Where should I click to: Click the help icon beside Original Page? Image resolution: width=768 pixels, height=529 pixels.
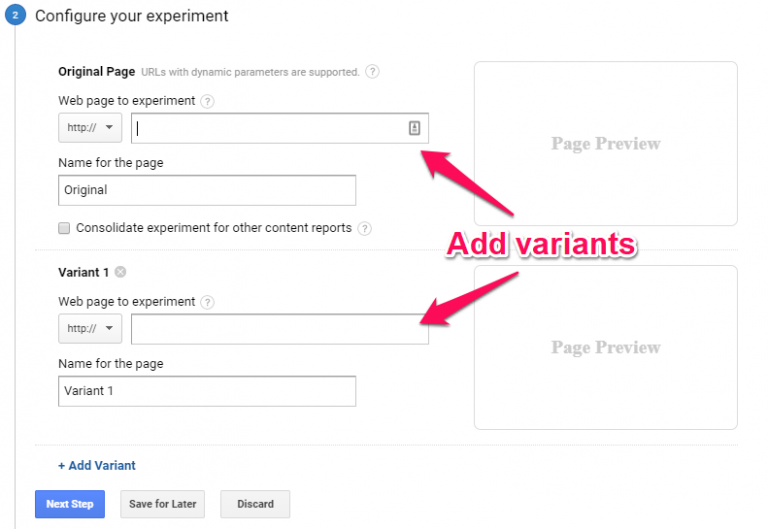tap(372, 72)
